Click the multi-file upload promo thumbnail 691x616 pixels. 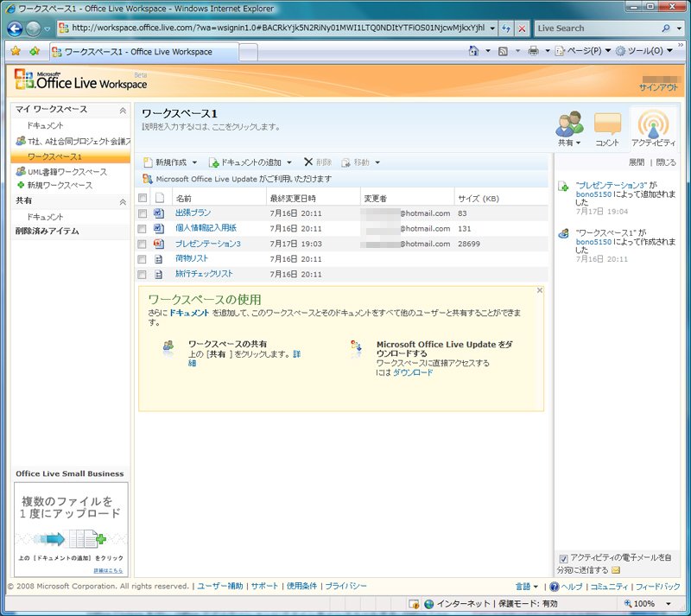pyautogui.click(x=71, y=529)
